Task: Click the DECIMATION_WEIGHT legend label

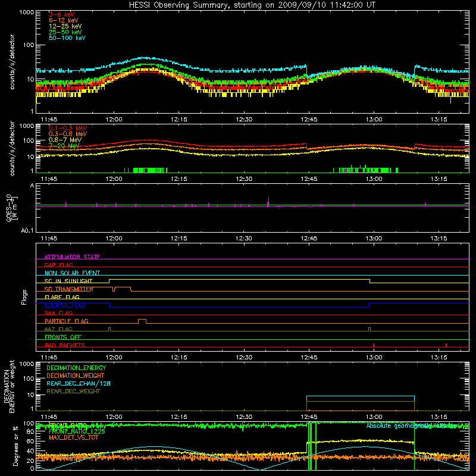Action: [76, 375]
